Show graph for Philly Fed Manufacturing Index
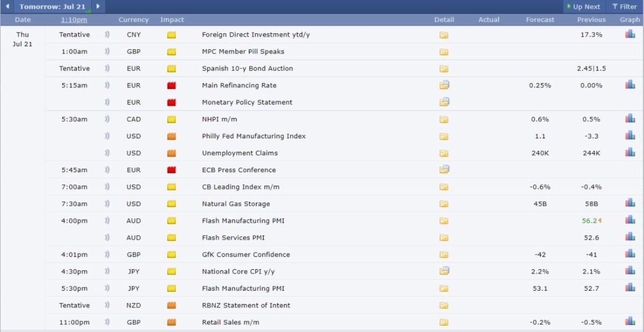Image resolution: width=644 pixels, height=332 pixels. point(630,135)
